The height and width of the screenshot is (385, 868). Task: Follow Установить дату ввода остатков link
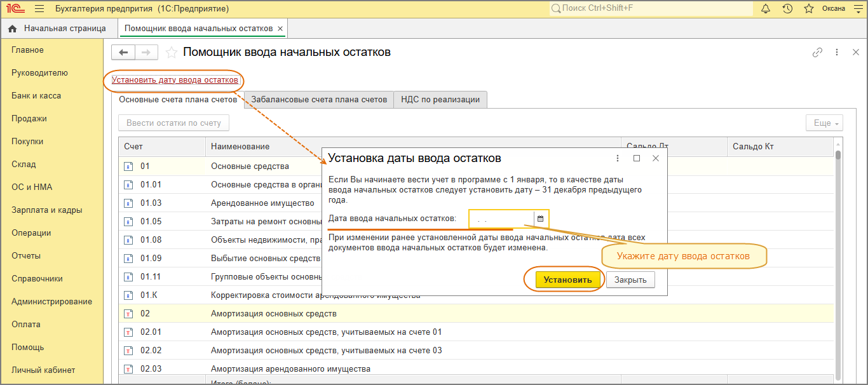pos(175,80)
